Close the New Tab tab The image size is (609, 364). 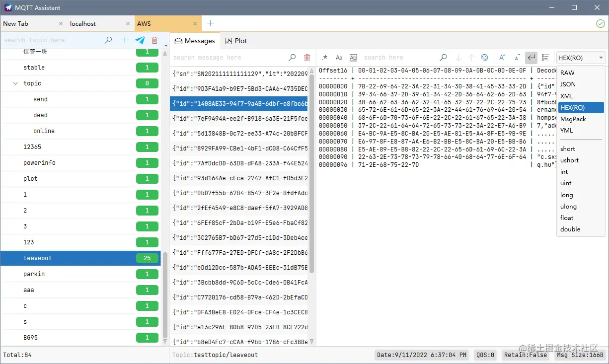coord(61,23)
